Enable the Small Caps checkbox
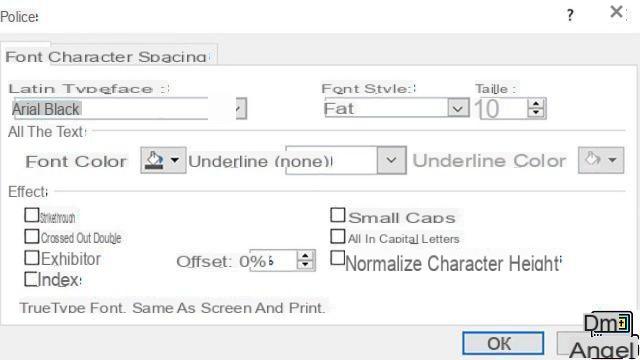Screen dimensions: 640x360 click(x=338, y=215)
